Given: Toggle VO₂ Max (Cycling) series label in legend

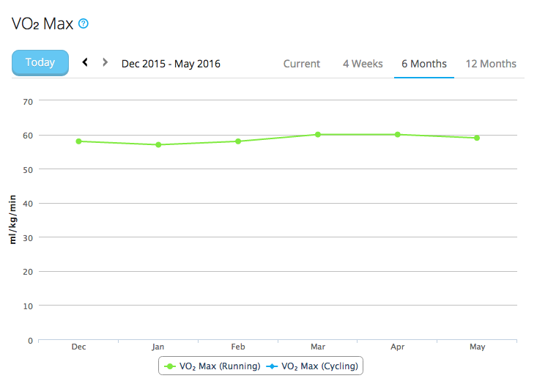Looking at the screenshot, I should [319, 366].
